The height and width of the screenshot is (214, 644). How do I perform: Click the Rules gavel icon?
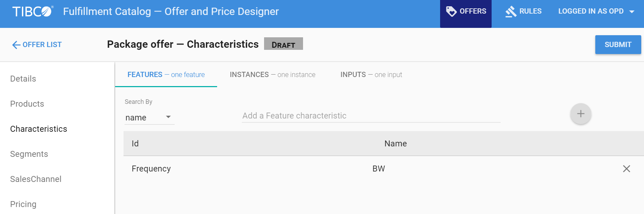(x=511, y=12)
